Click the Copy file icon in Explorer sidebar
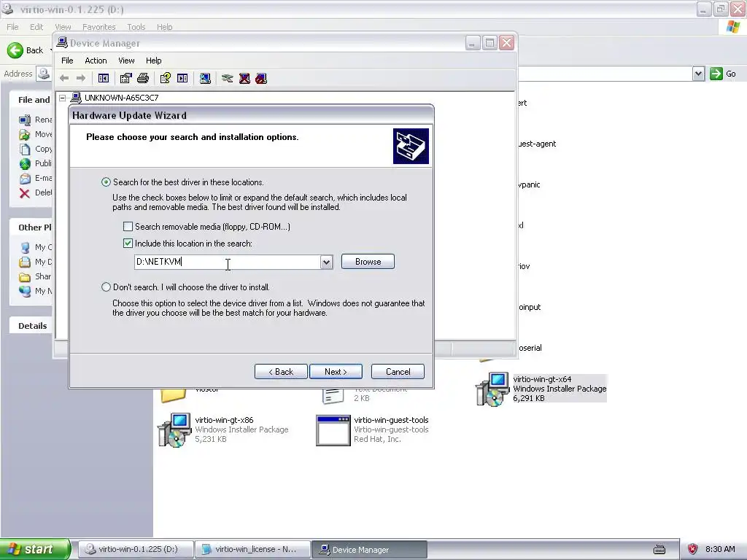The height and width of the screenshot is (560, 747). pos(25,149)
